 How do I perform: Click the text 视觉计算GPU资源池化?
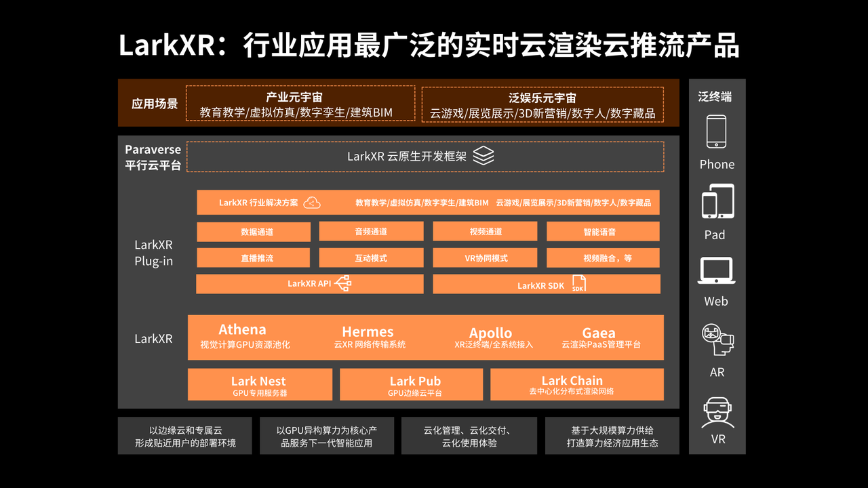point(245,345)
